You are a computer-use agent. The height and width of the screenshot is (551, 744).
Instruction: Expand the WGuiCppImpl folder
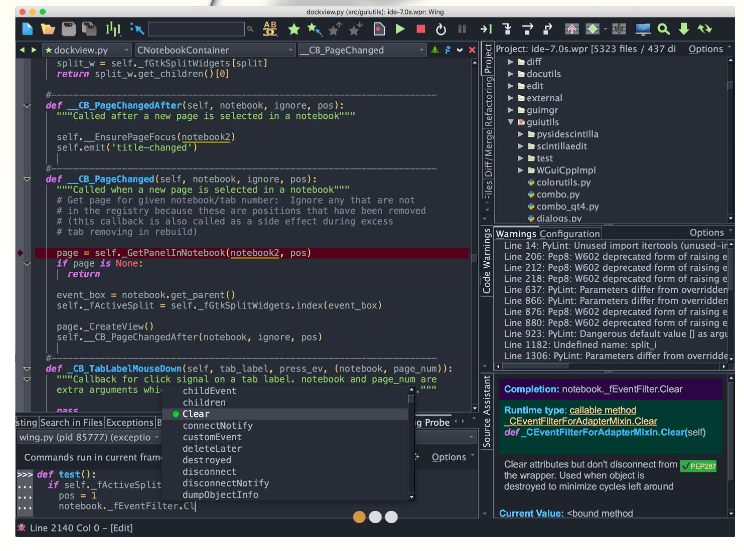click(x=521, y=170)
